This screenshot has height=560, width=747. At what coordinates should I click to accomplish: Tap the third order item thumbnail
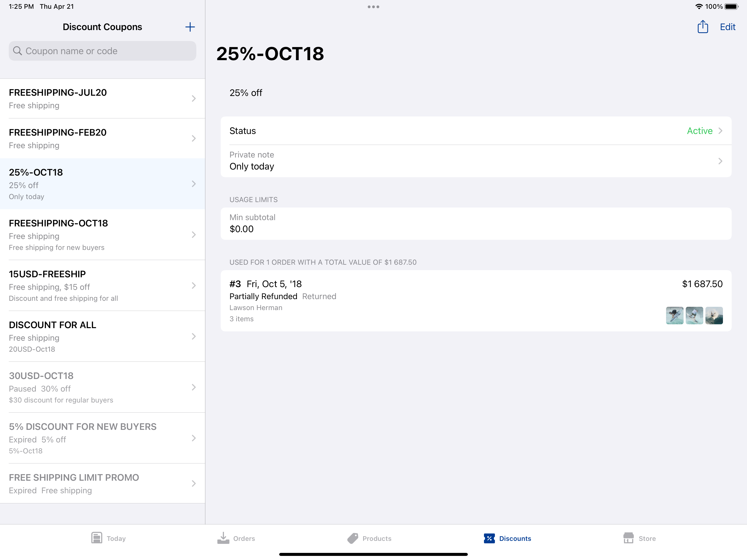click(714, 316)
